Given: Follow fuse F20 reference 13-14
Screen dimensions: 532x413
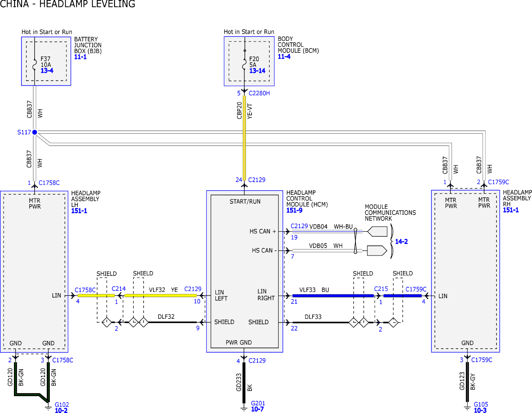Looking at the screenshot, I should (257, 71).
